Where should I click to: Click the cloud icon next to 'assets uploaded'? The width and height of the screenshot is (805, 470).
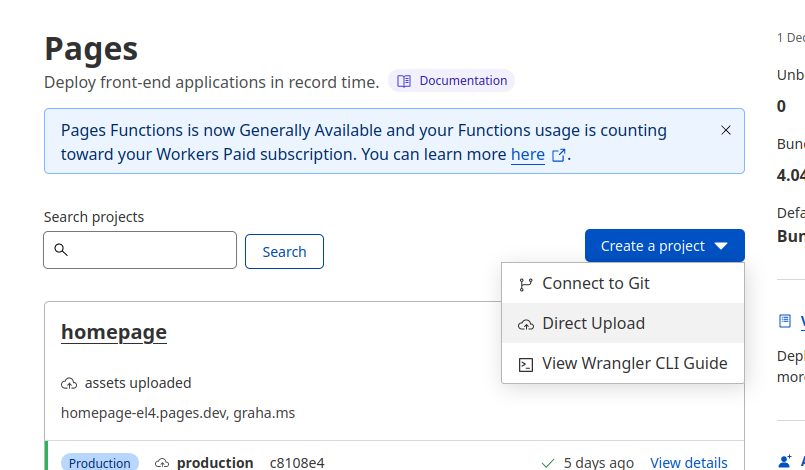pyautogui.click(x=69, y=383)
